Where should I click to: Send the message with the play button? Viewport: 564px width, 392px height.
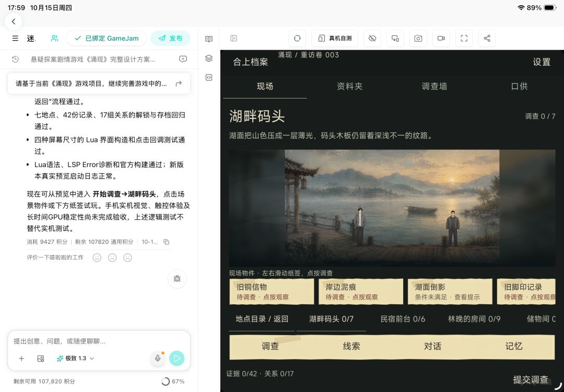pyautogui.click(x=177, y=358)
